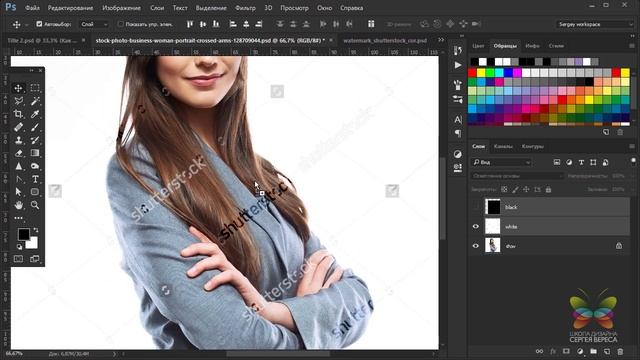Select the Horizontal Type tool
The image size is (640, 360).
[35, 179]
